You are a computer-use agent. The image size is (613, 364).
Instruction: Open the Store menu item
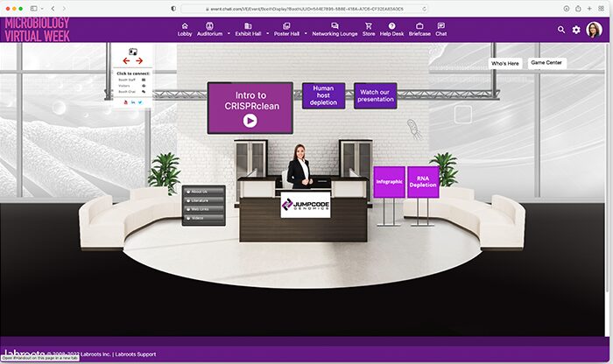click(x=368, y=29)
